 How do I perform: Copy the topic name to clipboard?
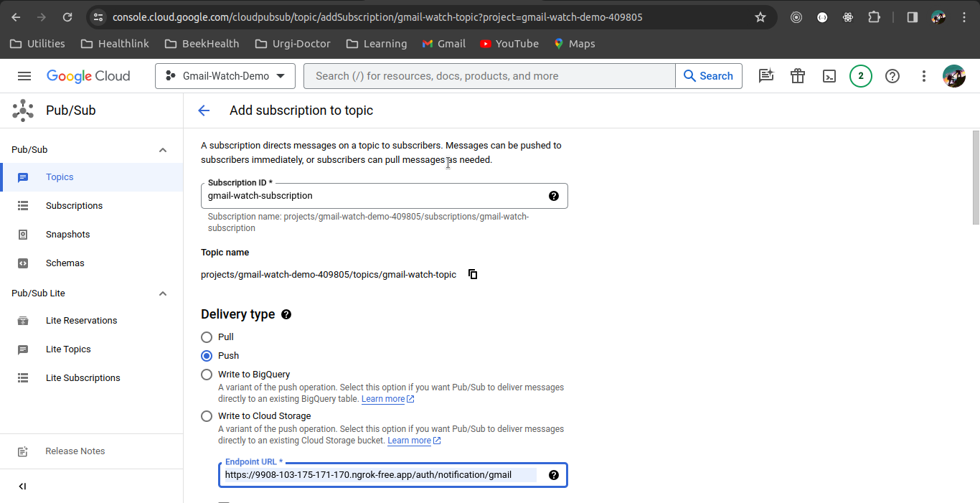pyautogui.click(x=473, y=274)
